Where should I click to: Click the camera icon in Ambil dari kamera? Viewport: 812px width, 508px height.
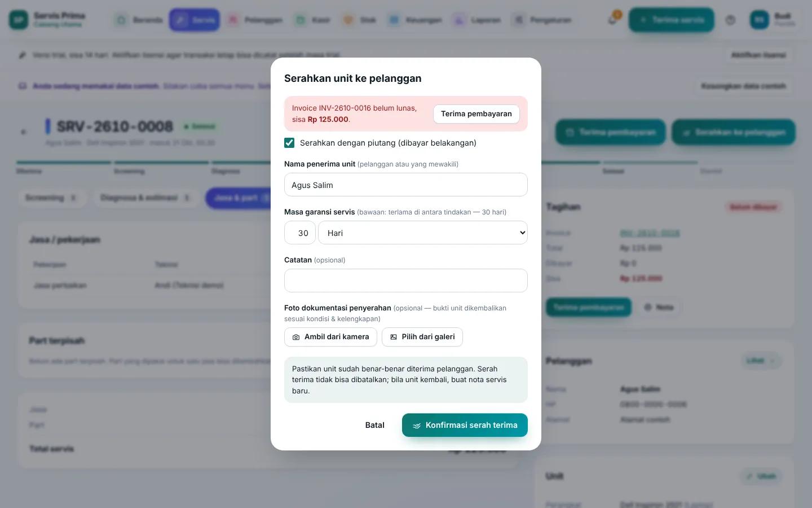pyautogui.click(x=296, y=337)
